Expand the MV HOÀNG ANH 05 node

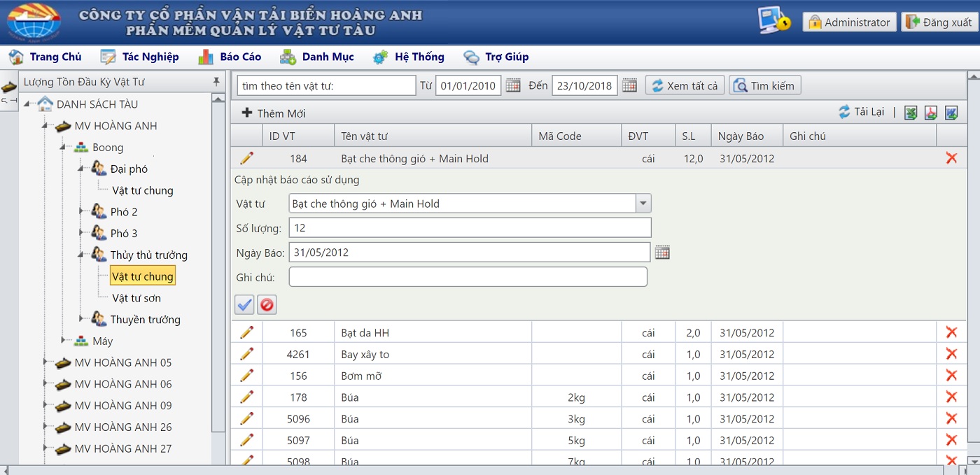[x=46, y=362]
